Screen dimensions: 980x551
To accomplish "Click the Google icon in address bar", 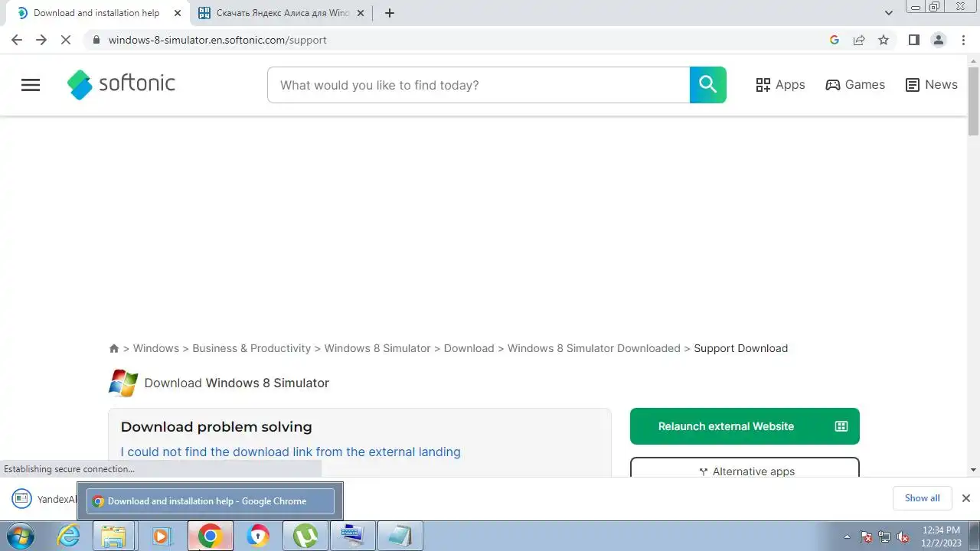I will coord(835,40).
